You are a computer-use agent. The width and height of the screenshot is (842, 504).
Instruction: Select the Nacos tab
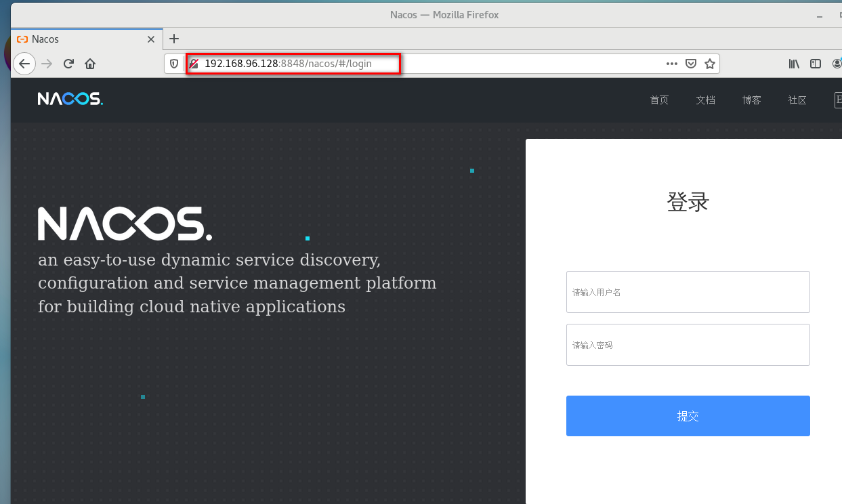pos(87,39)
